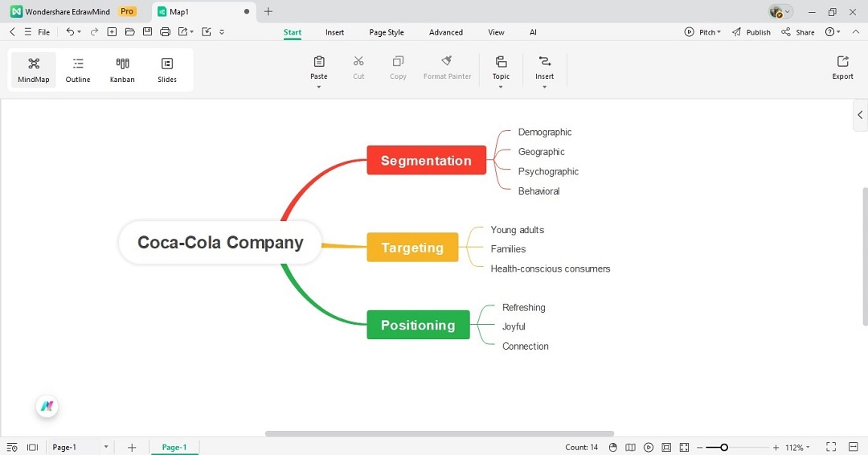Expand the ribbon Insert dropdown arrow
The image size is (868, 455).
pyautogui.click(x=545, y=87)
